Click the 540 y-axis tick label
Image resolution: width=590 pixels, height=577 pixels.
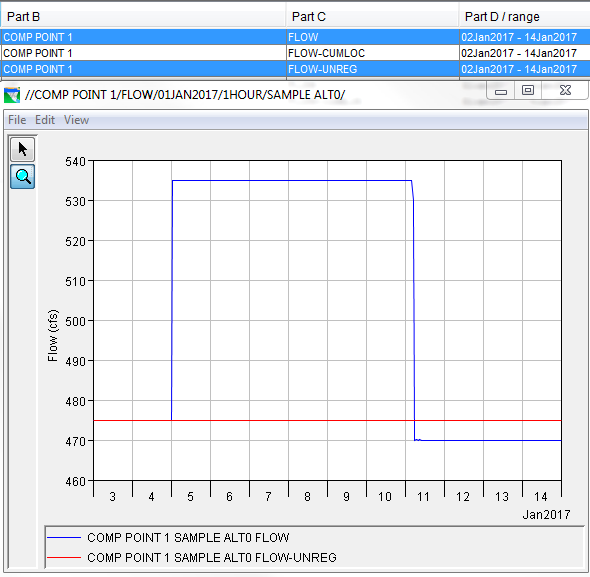coord(76,162)
